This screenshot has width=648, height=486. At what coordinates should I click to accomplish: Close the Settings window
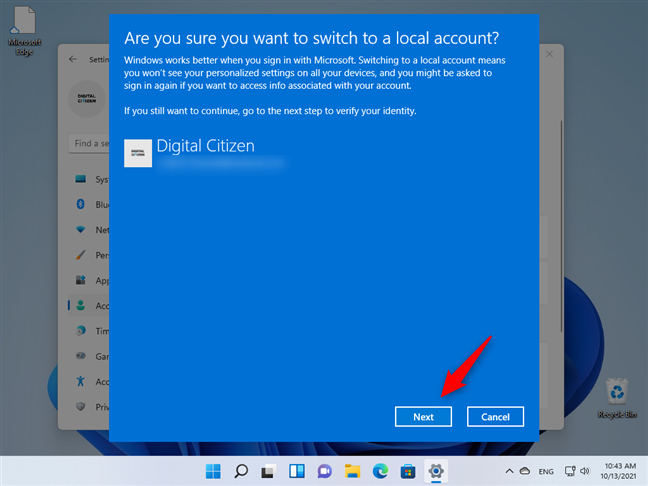(x=549, y=54)
